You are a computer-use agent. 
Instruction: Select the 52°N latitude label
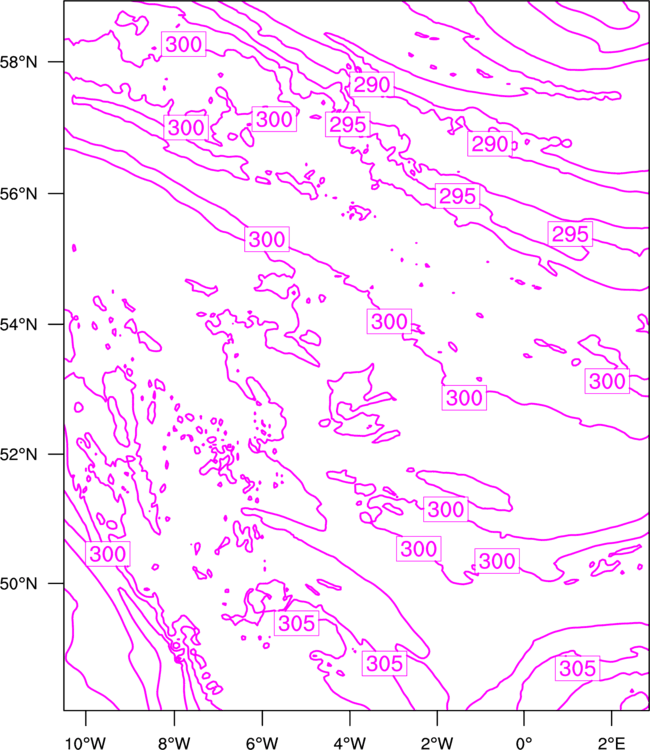tap(18, 454)
